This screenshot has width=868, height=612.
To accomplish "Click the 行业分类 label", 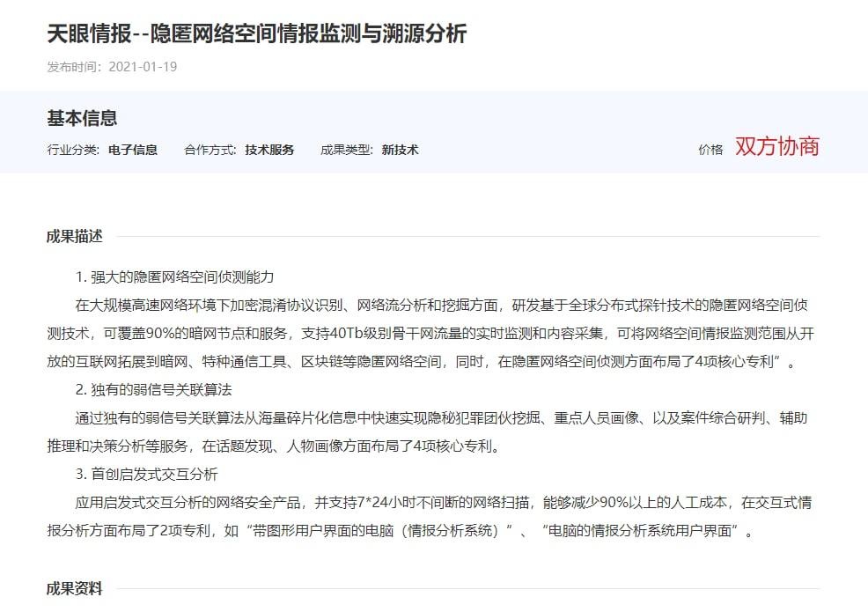I will [x=73, y=150].
